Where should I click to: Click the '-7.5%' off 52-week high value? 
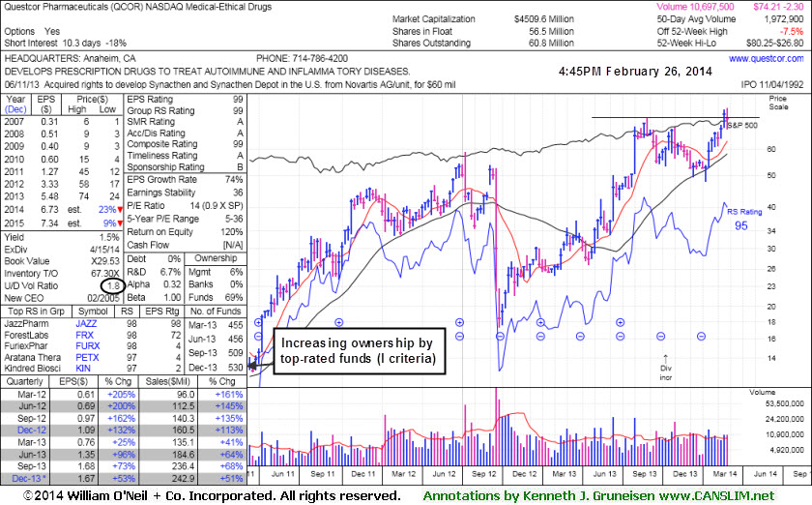point(792,31)
